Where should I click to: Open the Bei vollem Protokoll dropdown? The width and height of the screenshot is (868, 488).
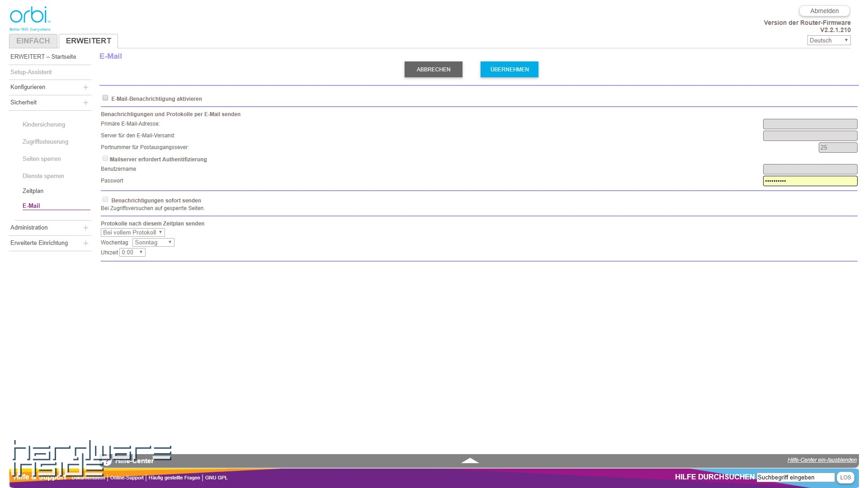click(x=132, y=232)
